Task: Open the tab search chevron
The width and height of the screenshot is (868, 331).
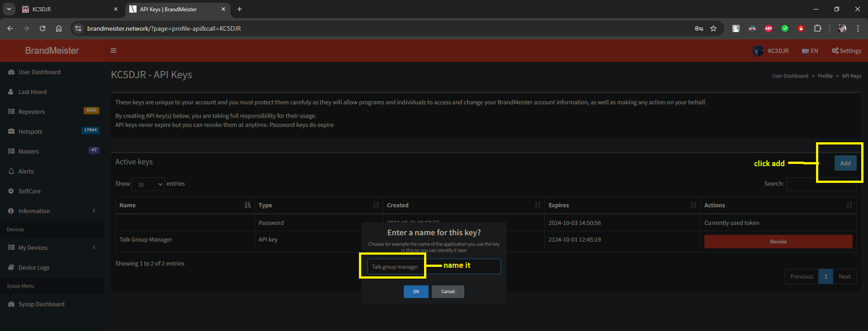Action: point(9,9)
